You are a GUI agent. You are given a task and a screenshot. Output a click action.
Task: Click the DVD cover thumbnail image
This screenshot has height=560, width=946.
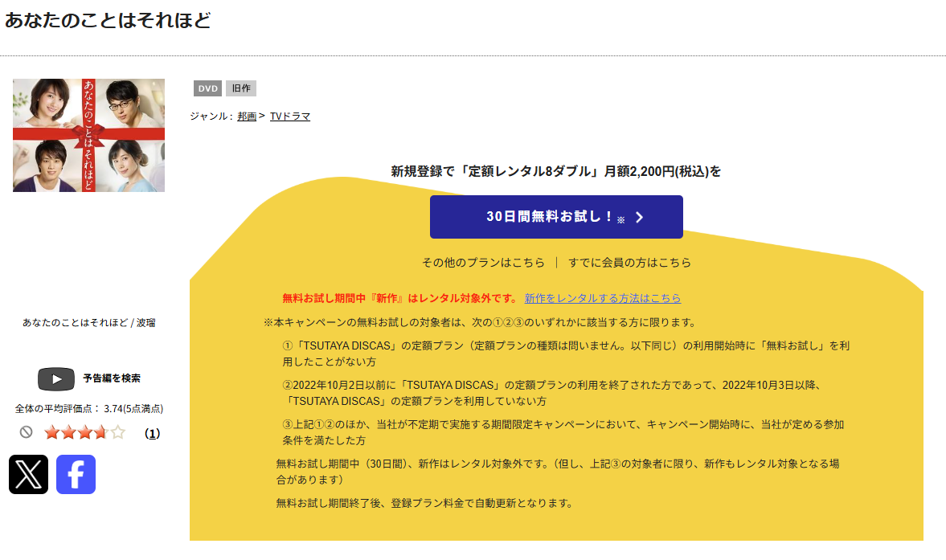point(88,136)
